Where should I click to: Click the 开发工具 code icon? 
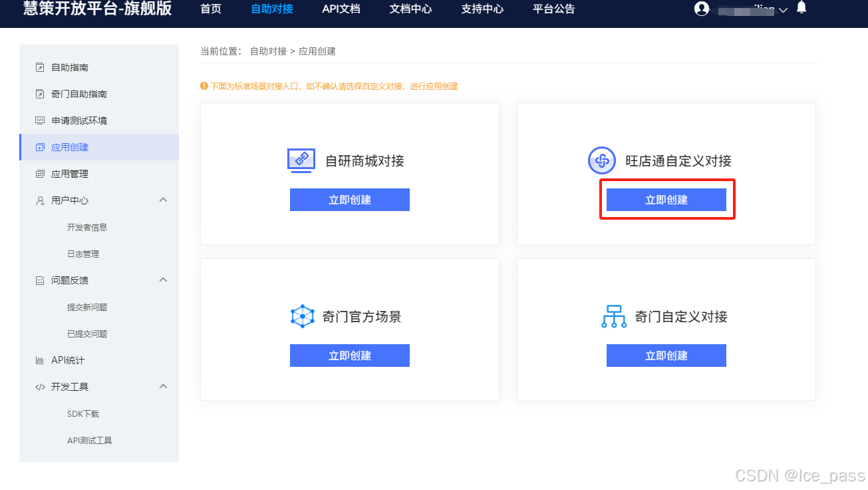click(x=40, y=387)
